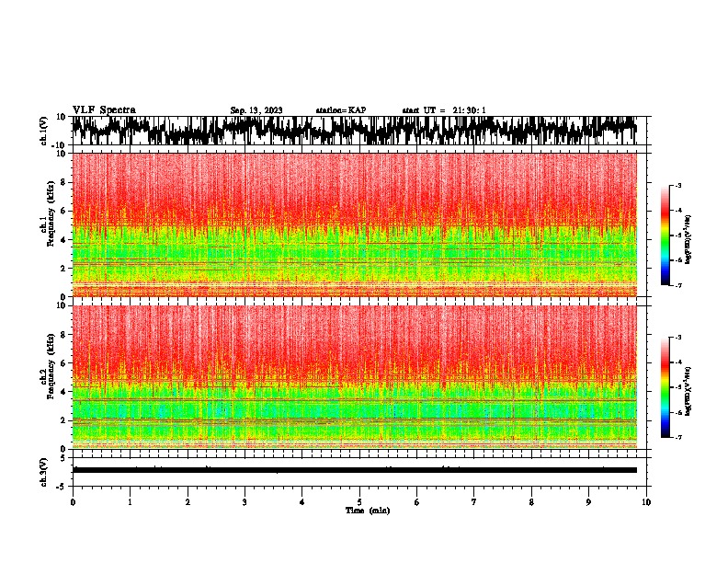Image resolution: width=728 pixels, height=563 pixels.
Task: Click the 'station=KAP' label
Action: [341, 110]
